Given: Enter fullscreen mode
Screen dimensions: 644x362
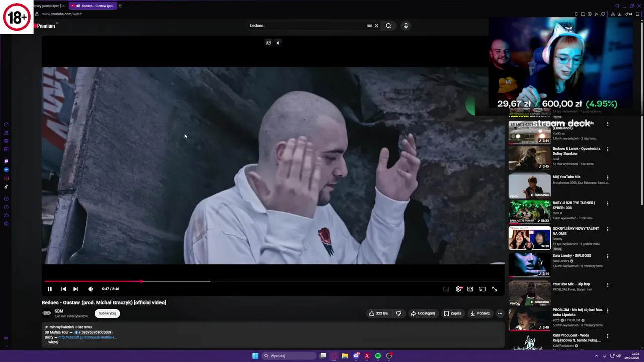Looking at the screenshot, I should pyautogui.click(x=495, y=289).
